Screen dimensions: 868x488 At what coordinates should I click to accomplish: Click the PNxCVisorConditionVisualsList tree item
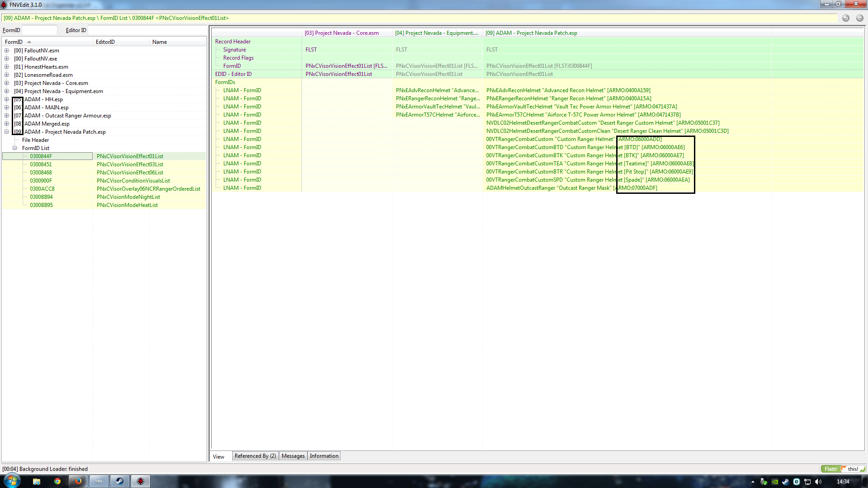coord(133,181)
